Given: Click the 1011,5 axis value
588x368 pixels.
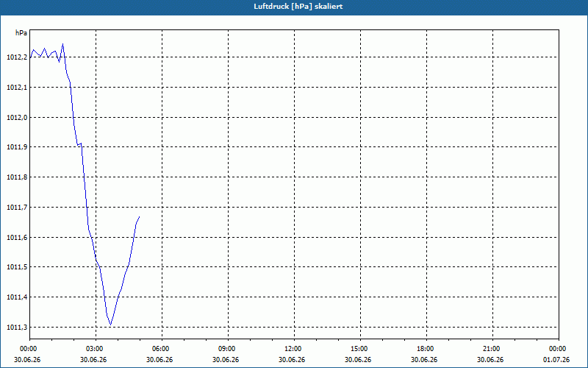Looking at the screenshot, I should click(17, 267).
